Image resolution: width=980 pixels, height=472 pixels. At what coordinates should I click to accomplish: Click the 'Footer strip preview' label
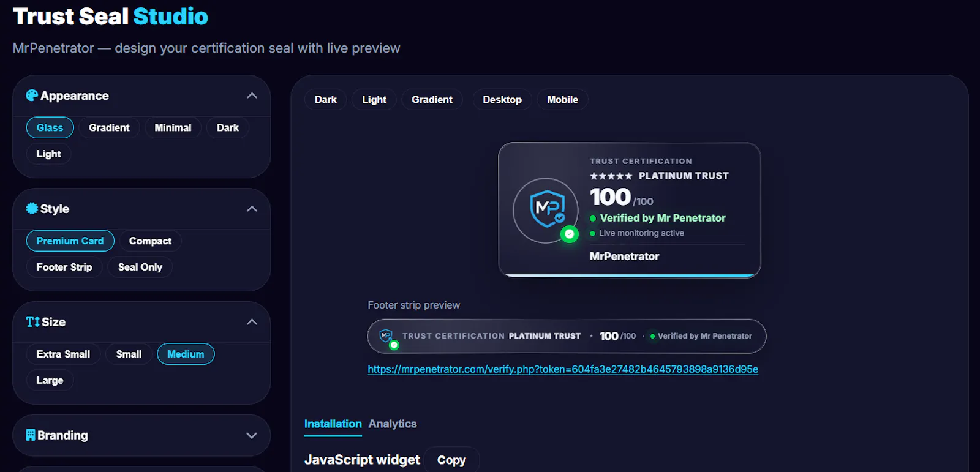click(413, 305)
